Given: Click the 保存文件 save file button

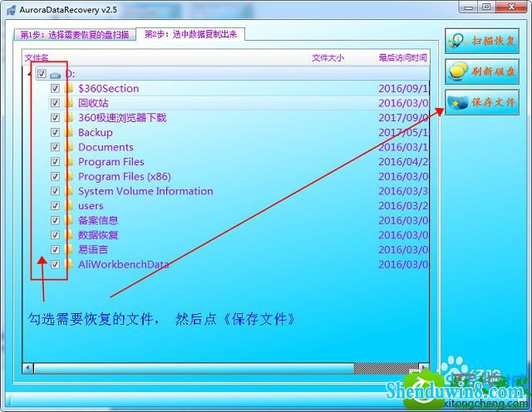Looking at the screenshot, I should [482, 102].
